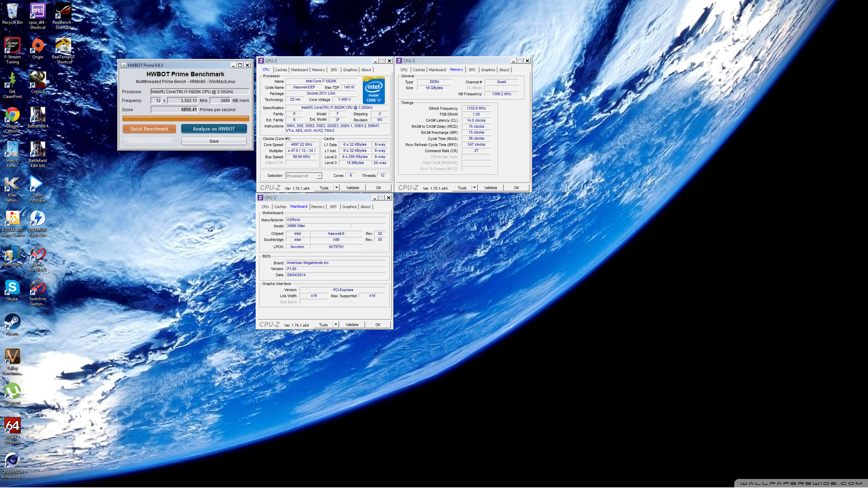
Task: Open SPD tab in Memory window
Action: coord(472,70)
